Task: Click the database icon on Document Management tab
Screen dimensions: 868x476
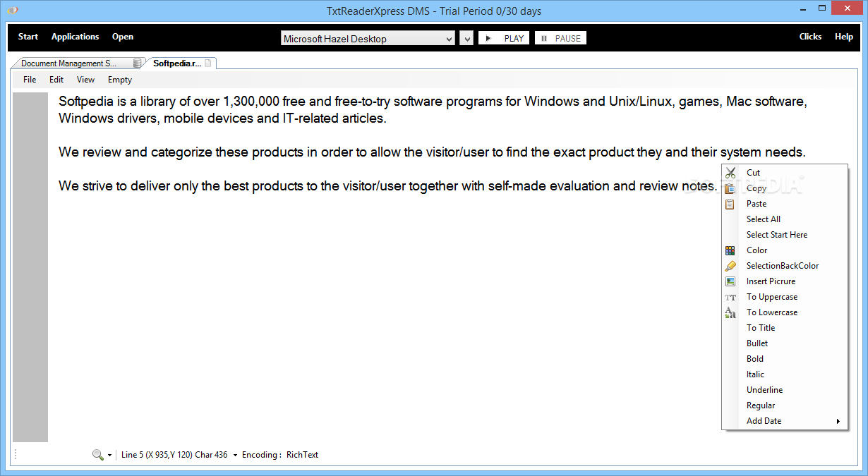Action: tap(137, 63)
